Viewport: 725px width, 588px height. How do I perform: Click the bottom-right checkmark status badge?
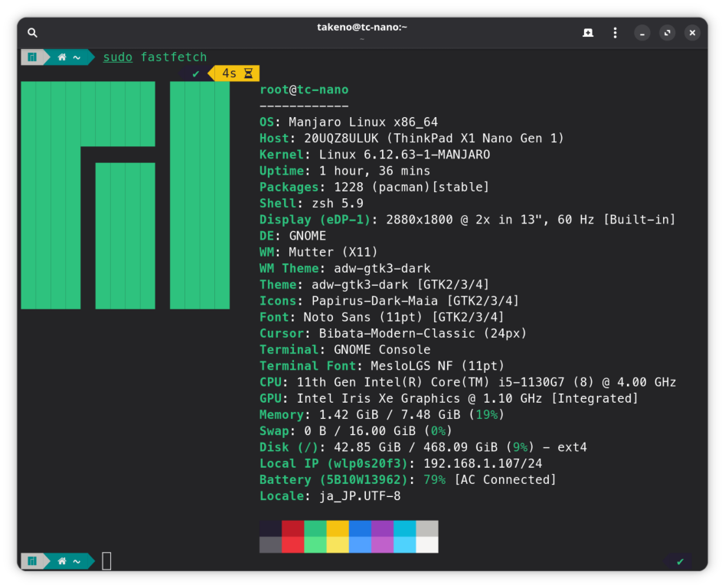(679, 561)
